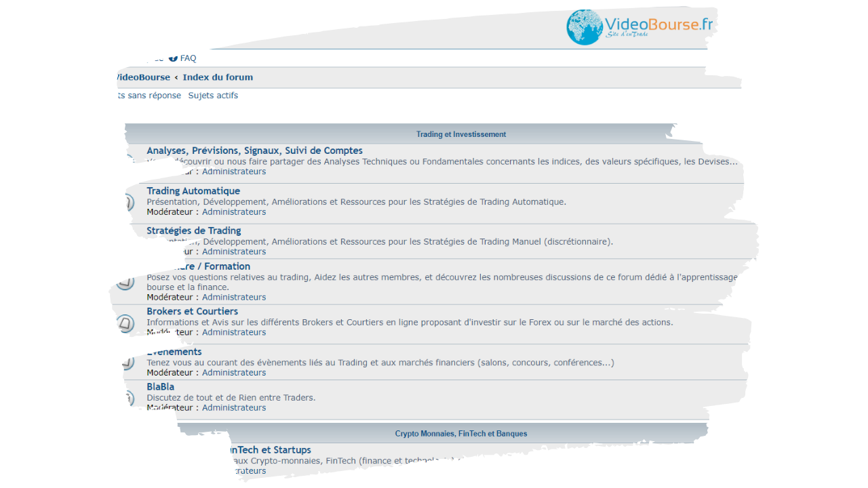This screenshot has height=488, width=868.
Task: Click Administrateurs under Stratégies de Trading
Action: point(234,251)
